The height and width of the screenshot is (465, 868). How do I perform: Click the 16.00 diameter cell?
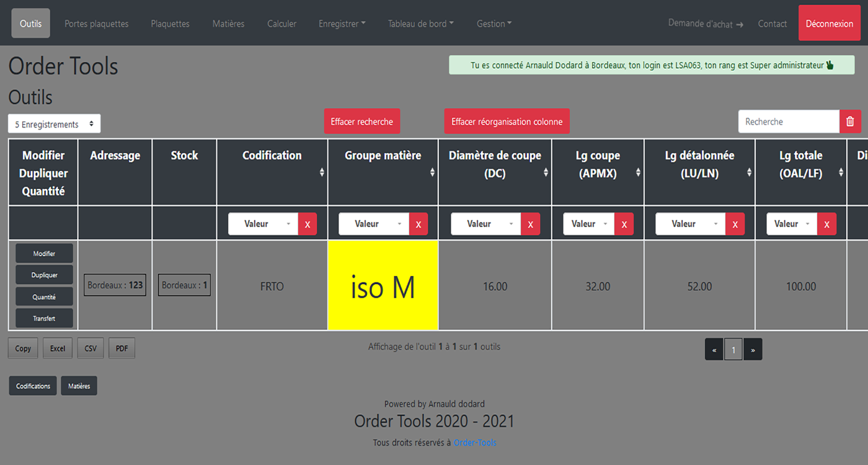click(x=495, y=286)
